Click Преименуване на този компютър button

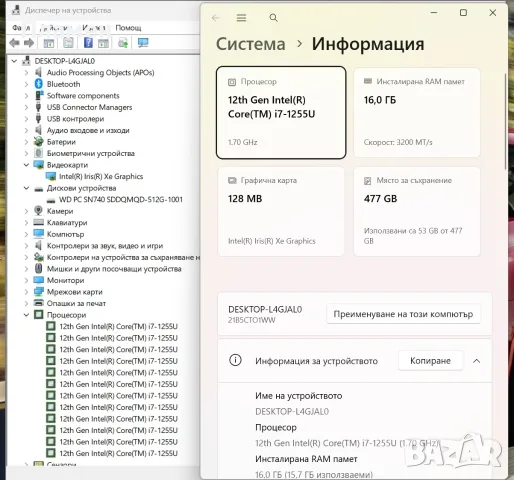(x=403, y=314)
